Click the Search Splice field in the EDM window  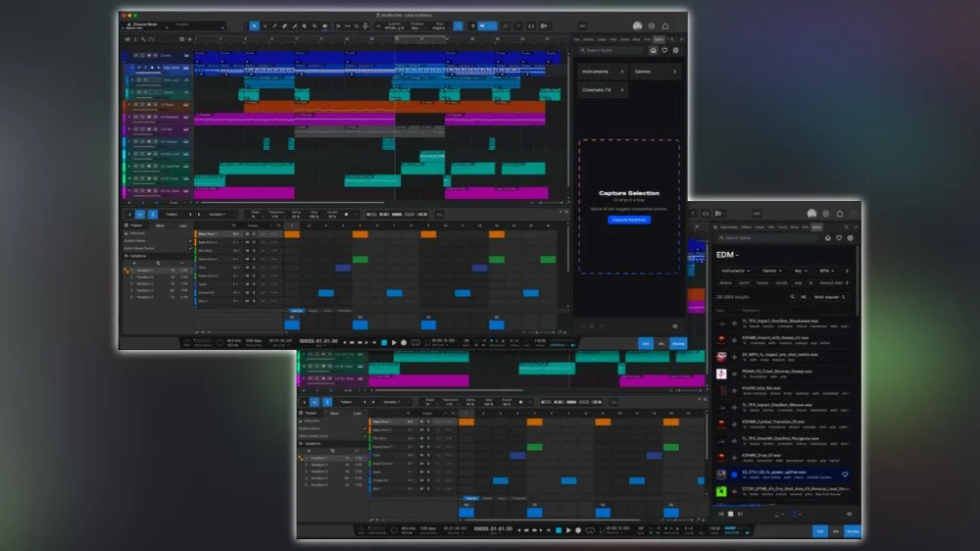tap(768, 237)
